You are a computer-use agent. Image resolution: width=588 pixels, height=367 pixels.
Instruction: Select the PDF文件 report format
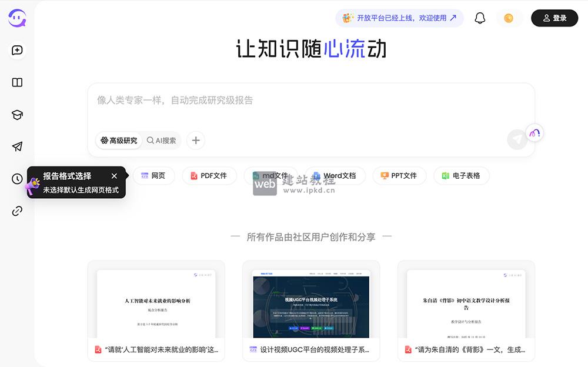pos(209,175)
